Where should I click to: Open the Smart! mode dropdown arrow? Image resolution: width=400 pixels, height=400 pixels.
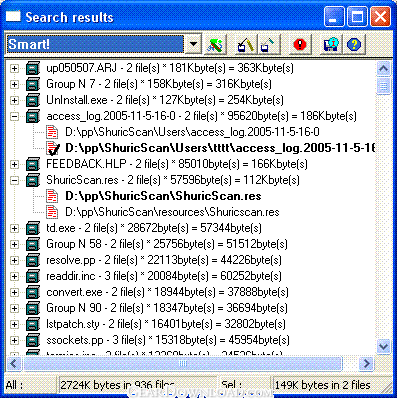[193, 44]
